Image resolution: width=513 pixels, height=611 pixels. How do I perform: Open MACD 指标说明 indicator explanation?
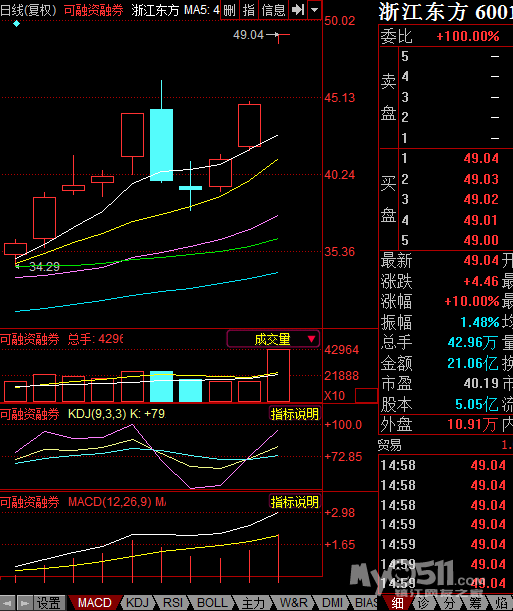coord(294,502)
